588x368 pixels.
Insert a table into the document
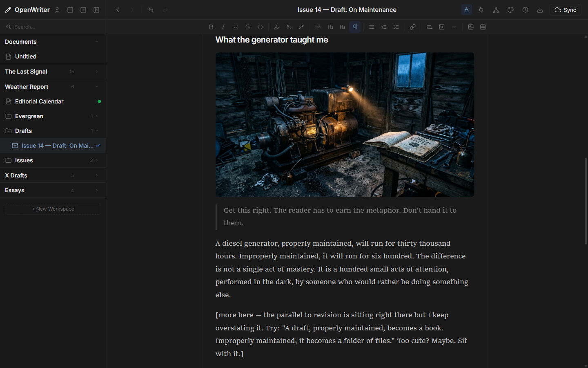click(483, 27)
